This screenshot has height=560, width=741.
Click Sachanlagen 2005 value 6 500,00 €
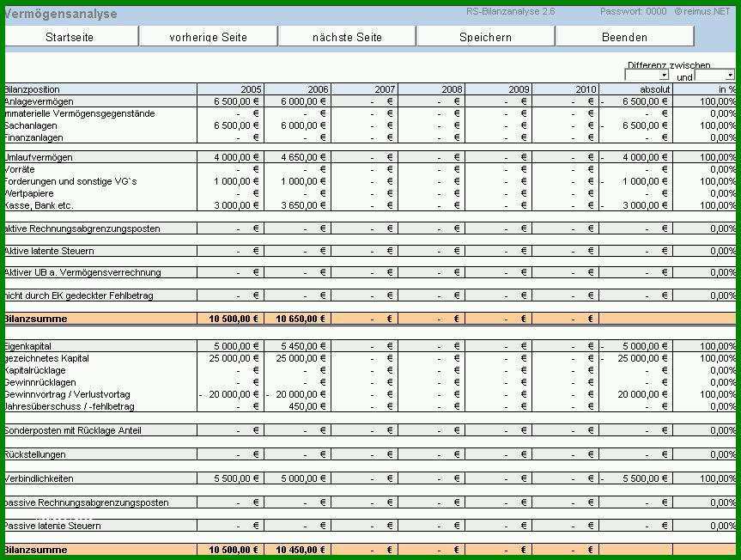231,125
